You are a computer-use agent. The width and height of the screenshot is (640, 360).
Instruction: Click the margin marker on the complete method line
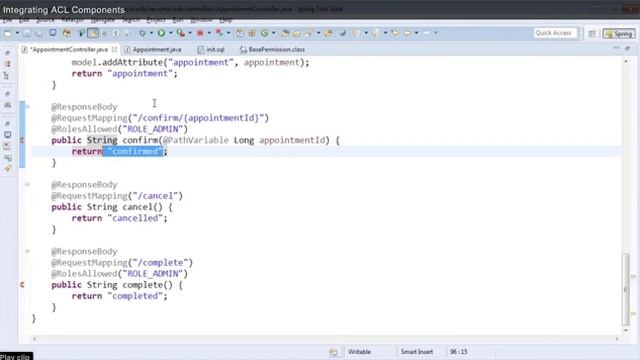coord(22,285)
